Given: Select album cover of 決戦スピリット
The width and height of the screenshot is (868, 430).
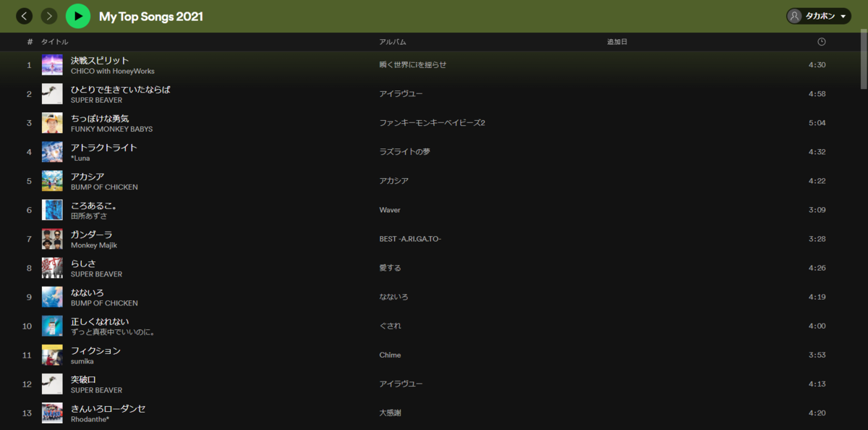Looking at the screenshot, I should [x=52, y=65].
